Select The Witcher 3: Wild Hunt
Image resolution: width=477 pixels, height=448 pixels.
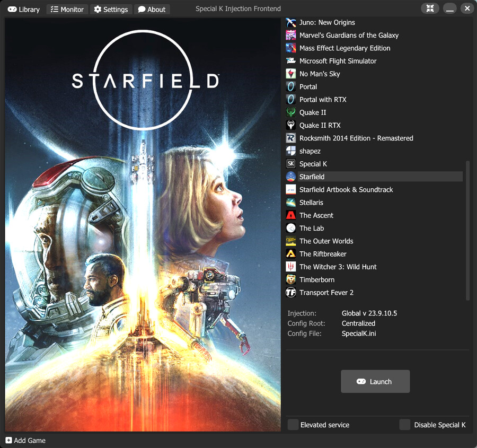[338, 267]
